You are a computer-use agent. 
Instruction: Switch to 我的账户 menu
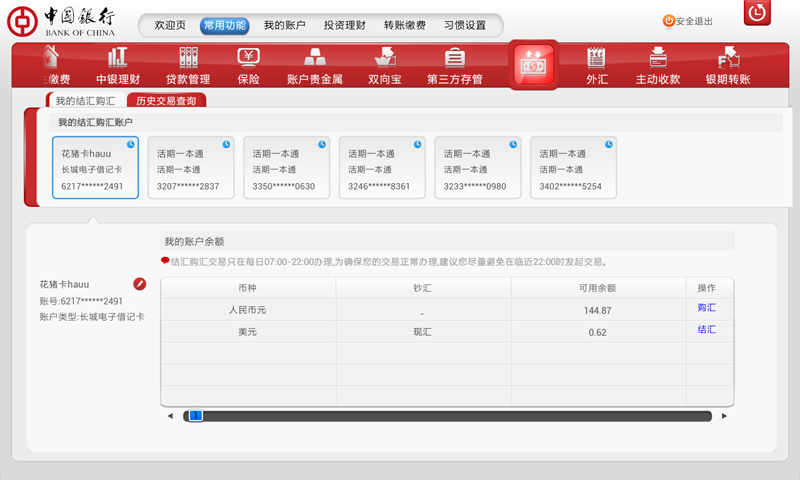click(285, 25)
